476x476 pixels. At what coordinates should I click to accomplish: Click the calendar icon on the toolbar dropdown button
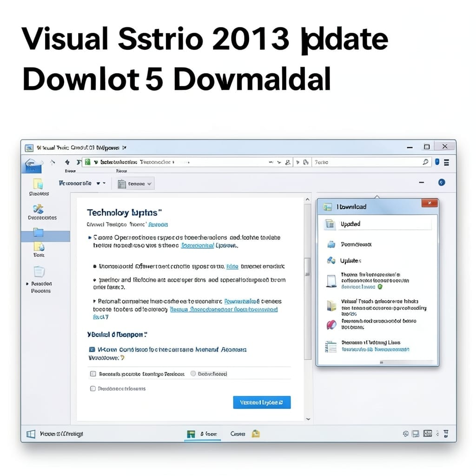pyautogui.click(x=122, y=184)
